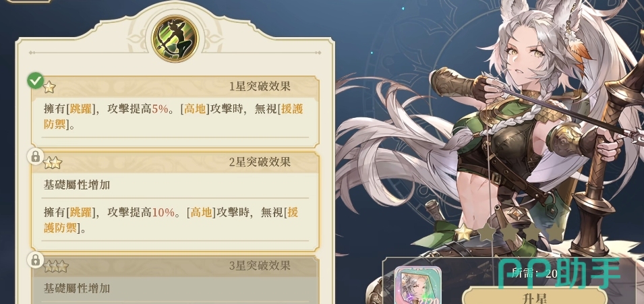Select the double star icon in 2星 header
644x304 pixels.
[x=53, y=163]
